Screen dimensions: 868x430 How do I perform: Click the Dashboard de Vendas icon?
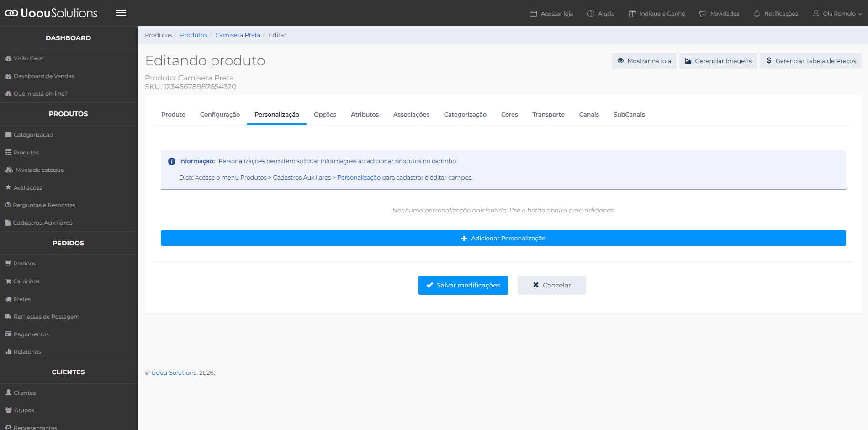(x=8, y=76)
